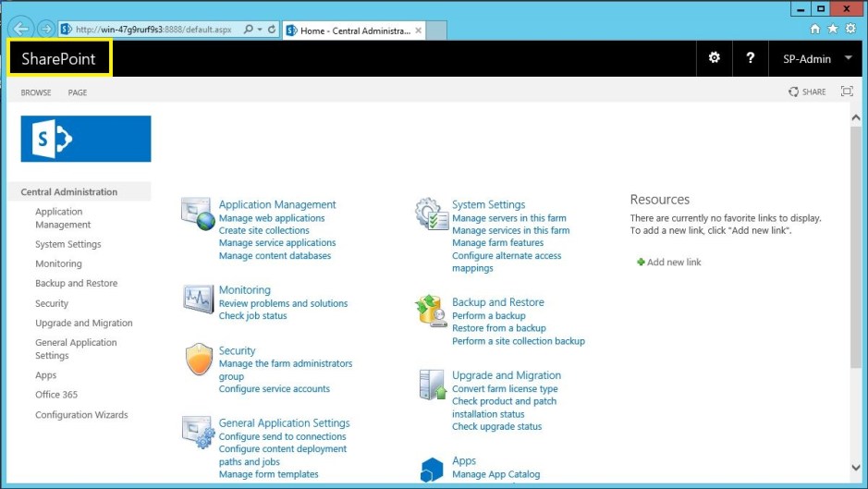The height and width of the screenshot is (489, 868).
Task: Click the Manage web applications link
Action: 272,218
